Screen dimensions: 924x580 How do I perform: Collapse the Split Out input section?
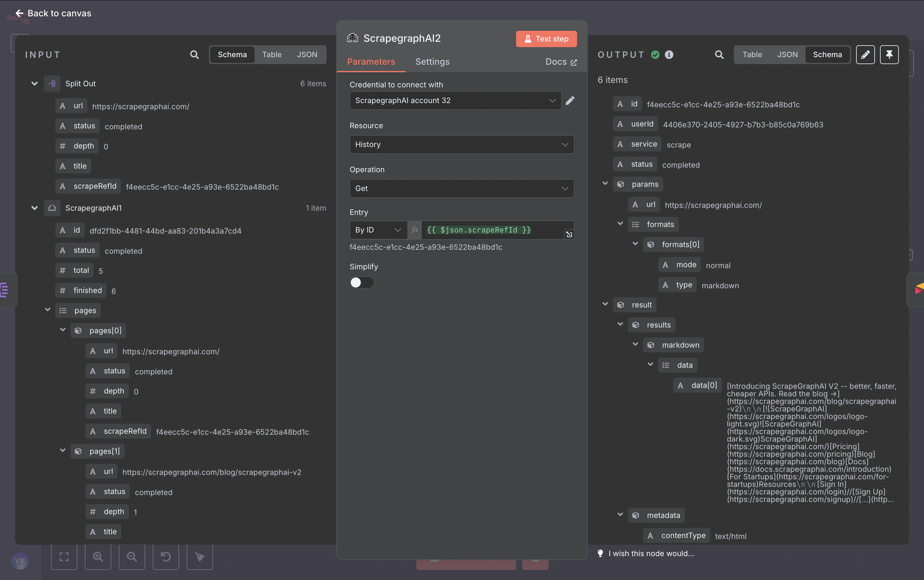click(x=35, y=84)
